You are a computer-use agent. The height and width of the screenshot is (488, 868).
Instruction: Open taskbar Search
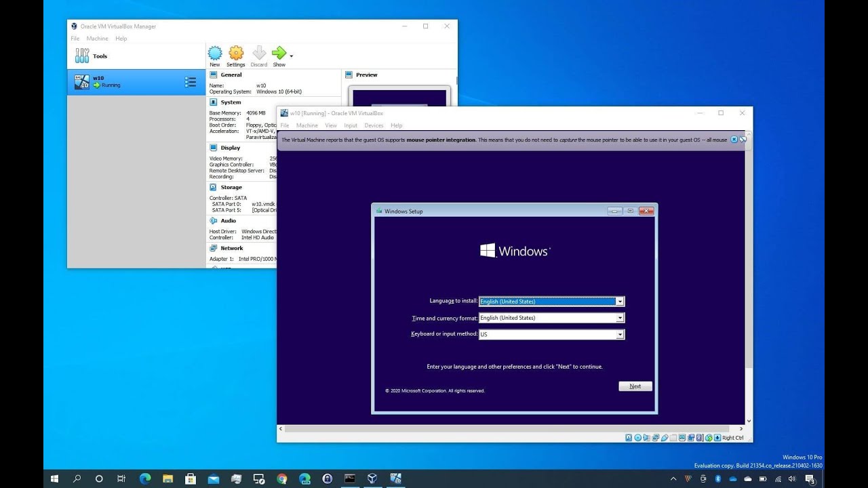(77, 479)
